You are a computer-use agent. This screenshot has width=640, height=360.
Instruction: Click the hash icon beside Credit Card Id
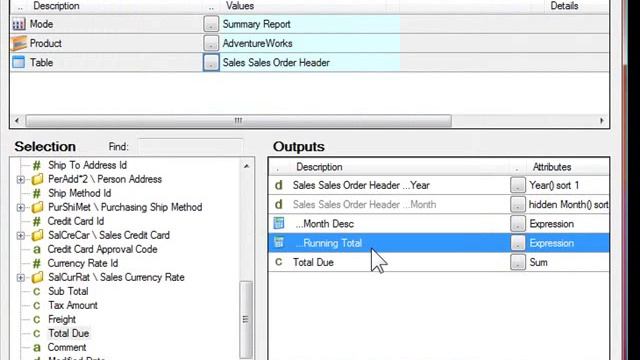(x=37, y=221)
